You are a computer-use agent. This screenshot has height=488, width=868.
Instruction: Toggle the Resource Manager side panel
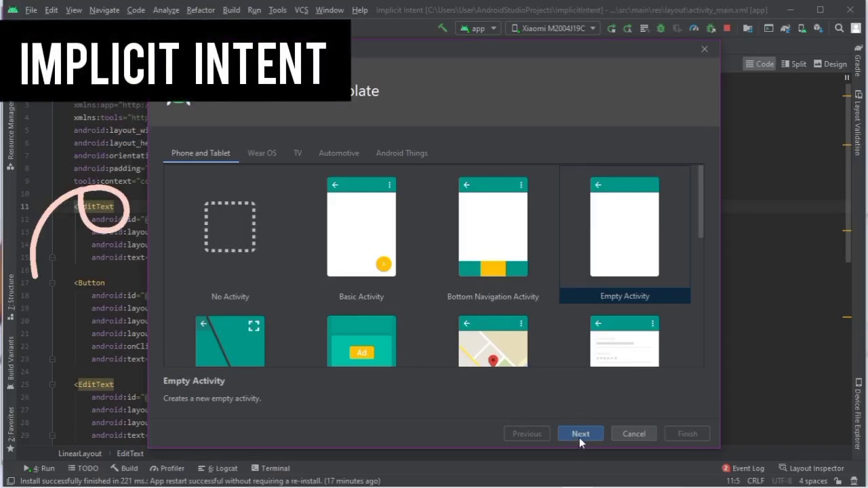(10, 134)
